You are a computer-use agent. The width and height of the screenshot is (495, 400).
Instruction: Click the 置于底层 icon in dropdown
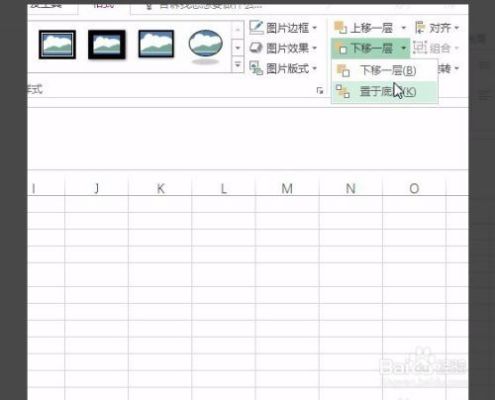[343, 91]
